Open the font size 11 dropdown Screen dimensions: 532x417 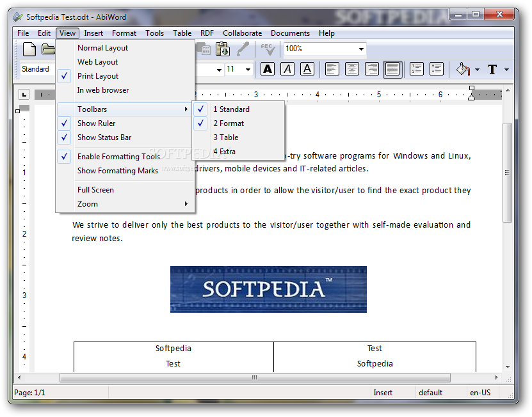(x=248, y=70)
